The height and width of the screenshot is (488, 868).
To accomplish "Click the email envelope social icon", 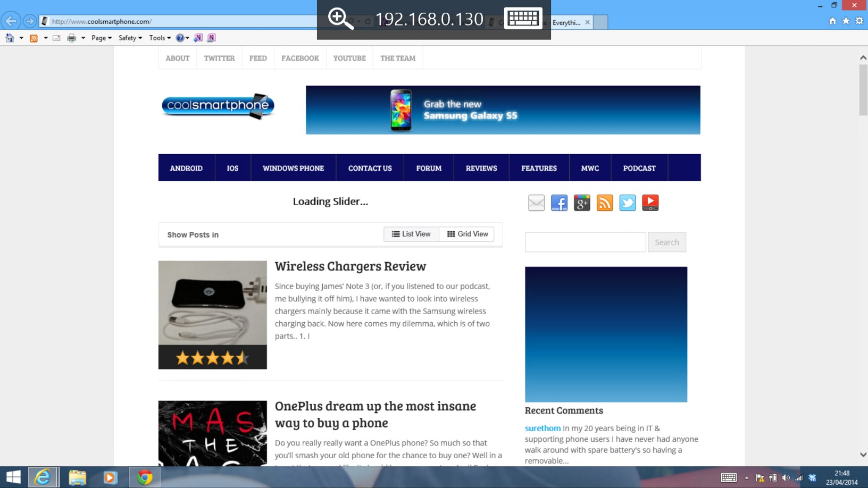I will 536,203.
